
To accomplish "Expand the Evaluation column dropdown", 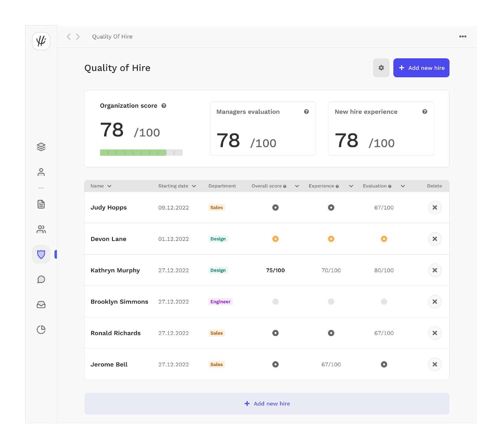I will click(x=403, y=186).
